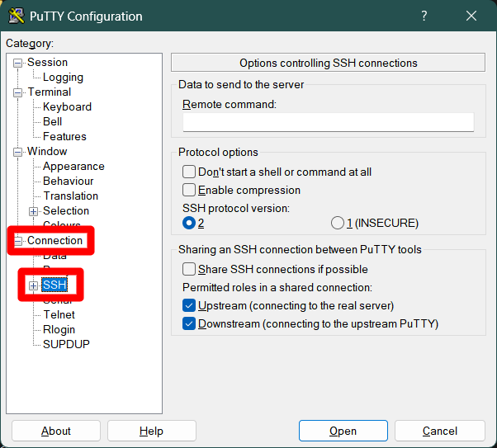Click the Cancel button
497x448 pixels.
coord(440,431)
